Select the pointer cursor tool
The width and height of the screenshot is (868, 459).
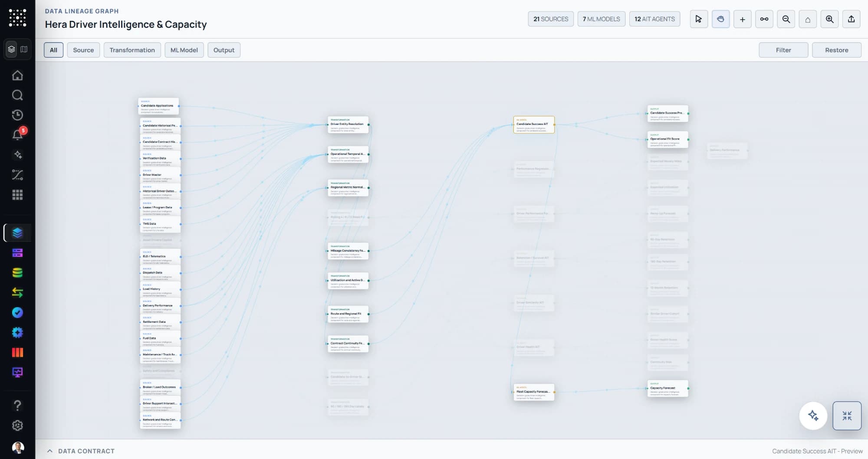click(699, 19)
